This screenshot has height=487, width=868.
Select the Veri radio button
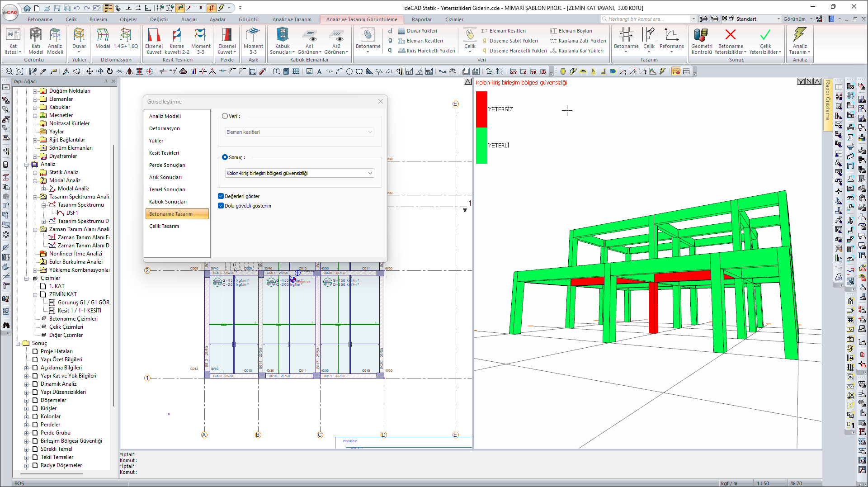click(x=225, y=116)
